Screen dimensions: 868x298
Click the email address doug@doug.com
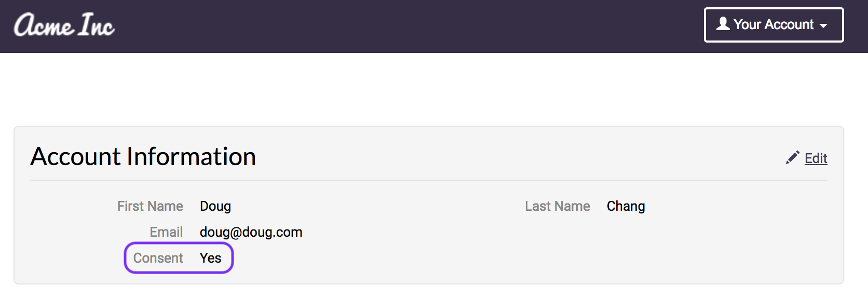[x=251, y=232]
